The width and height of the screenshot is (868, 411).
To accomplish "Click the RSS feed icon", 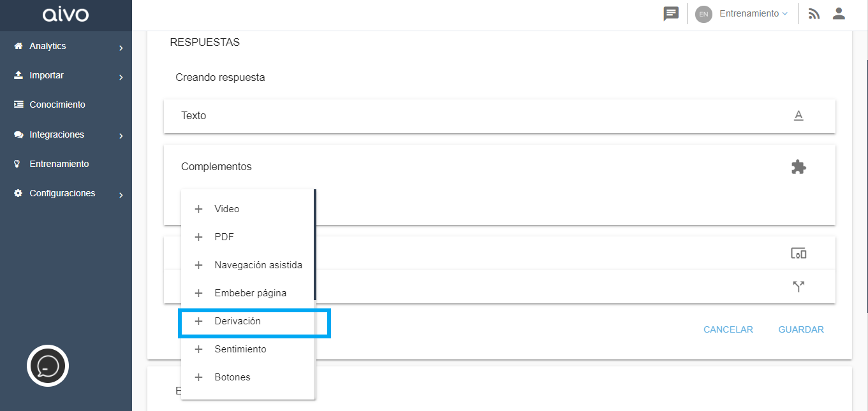I will [814, 14].
